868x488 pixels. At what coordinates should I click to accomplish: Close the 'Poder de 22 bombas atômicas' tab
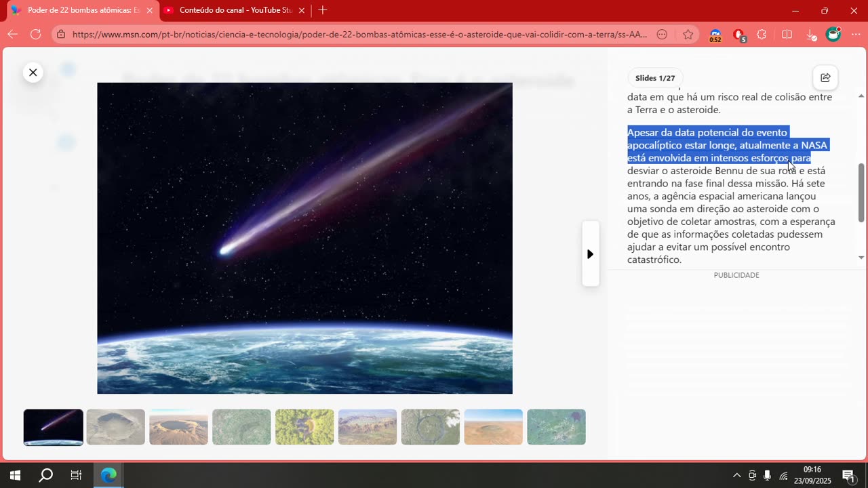tap(149, 10)
